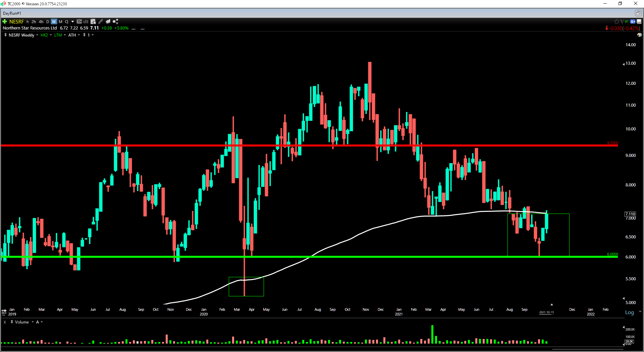Viewport: 644px width, 352px height.
Task: Click the Volume pane reorder arrows icon
Action: [12, 322]
